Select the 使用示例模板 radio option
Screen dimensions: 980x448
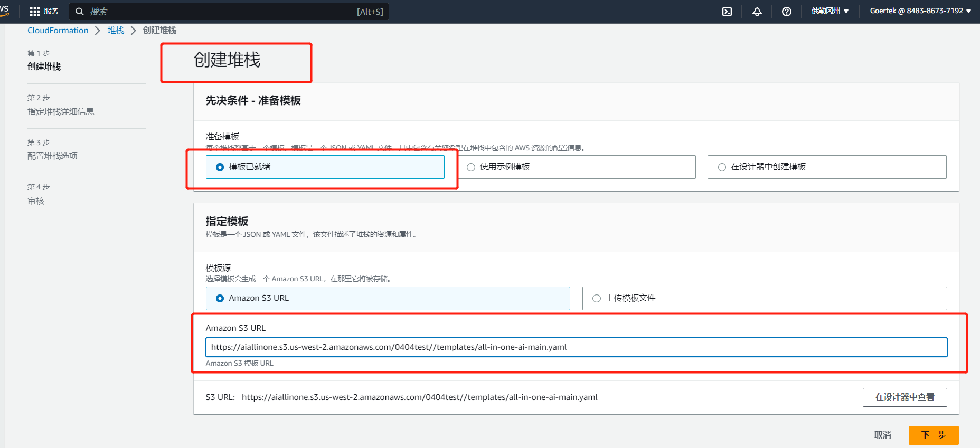click(471, 167)
